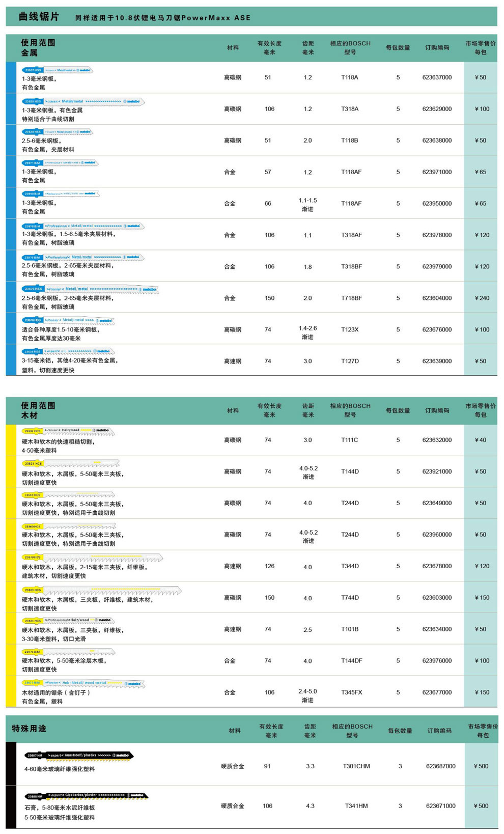The height and width of the screenshot is (834, 504).
Task: Click the extra-long blade image in the T744D row
Action: click(x=101, y=591)
